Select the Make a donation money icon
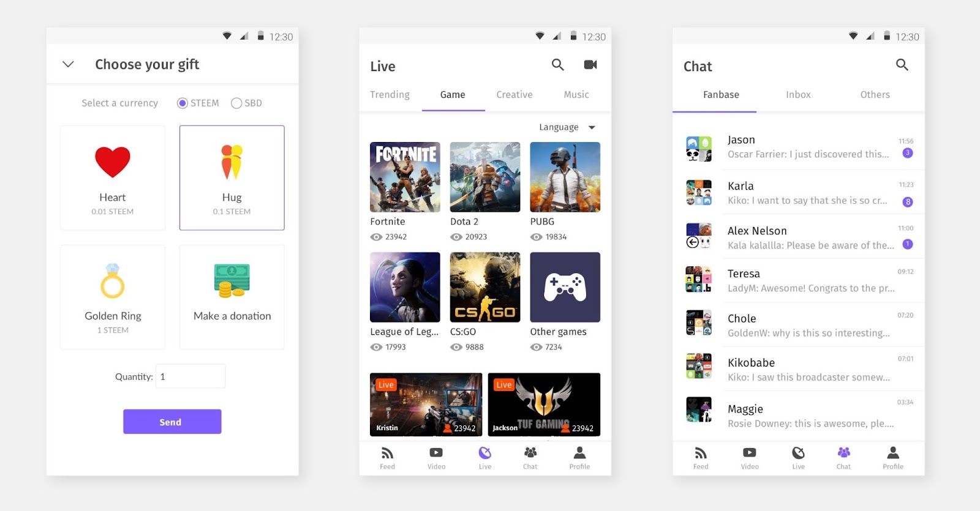The image size is (980, 511). point(232,280)
